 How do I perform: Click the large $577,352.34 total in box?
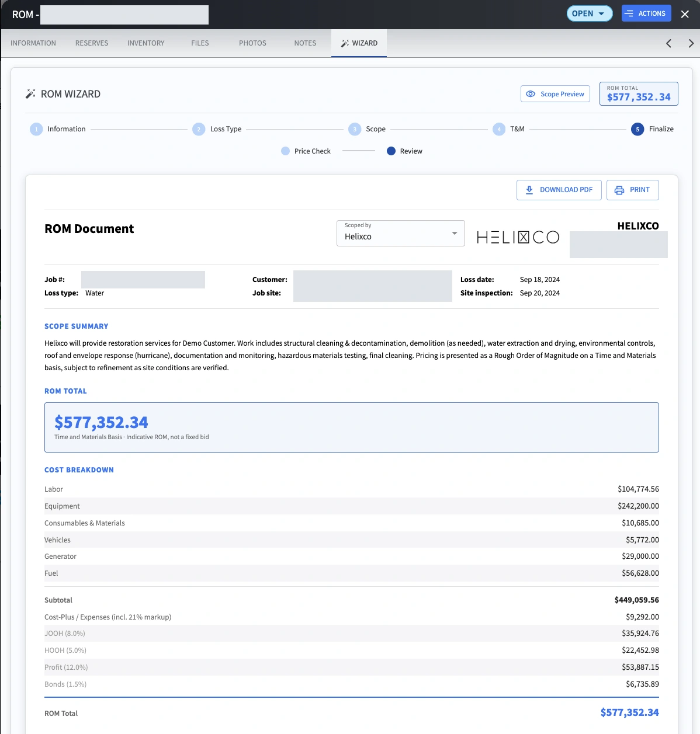click(x=101, y=422)
